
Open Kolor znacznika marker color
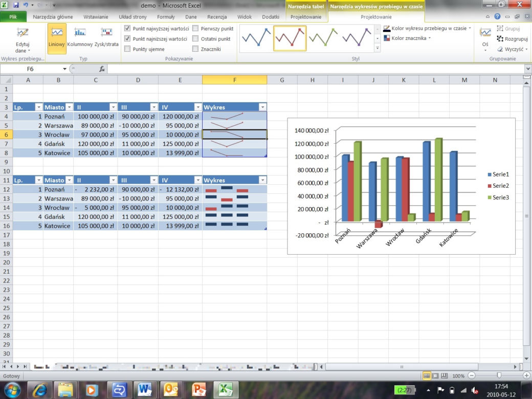pos(407,38)
